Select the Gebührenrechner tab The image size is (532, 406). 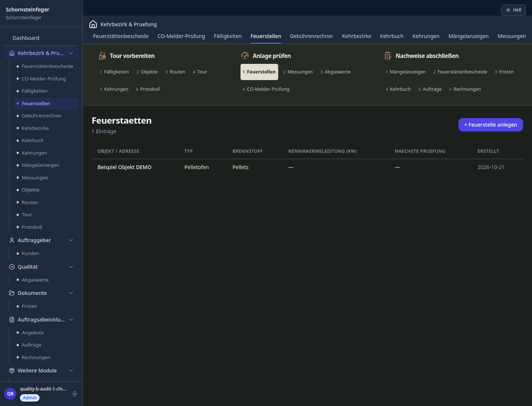(311, 36)
